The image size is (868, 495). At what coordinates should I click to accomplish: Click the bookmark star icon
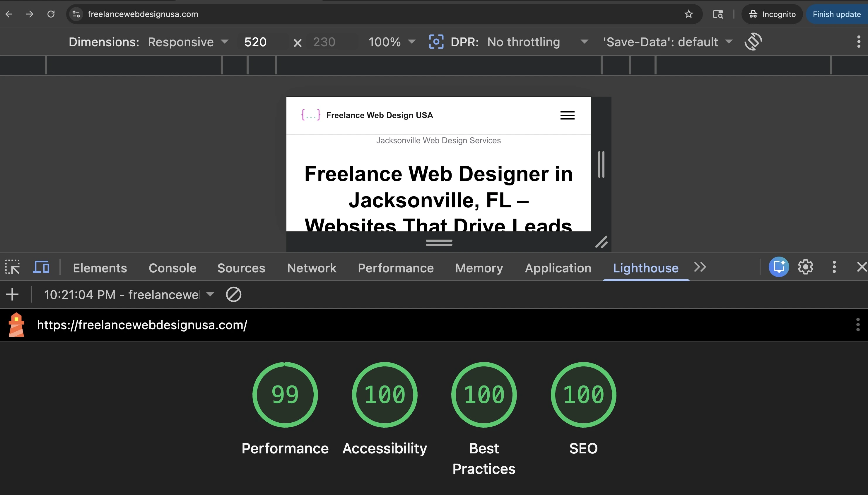tap(688, 14)
